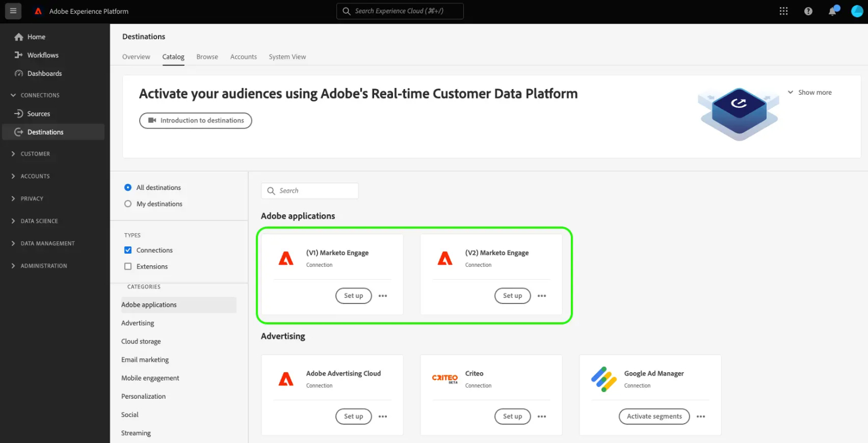Screen dimensions: 868x443
Task: Click the Dashboards gauge icon
Action: 19,74
